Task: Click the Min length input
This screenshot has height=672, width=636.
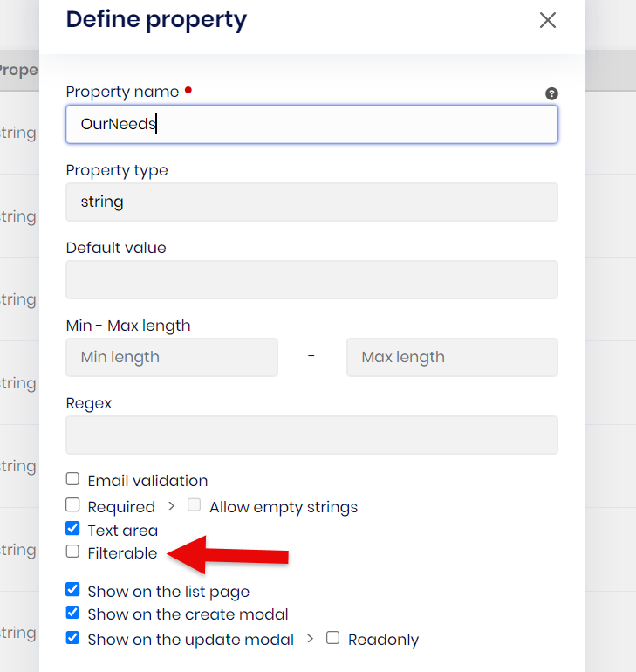Action: (x=172, y=357)
